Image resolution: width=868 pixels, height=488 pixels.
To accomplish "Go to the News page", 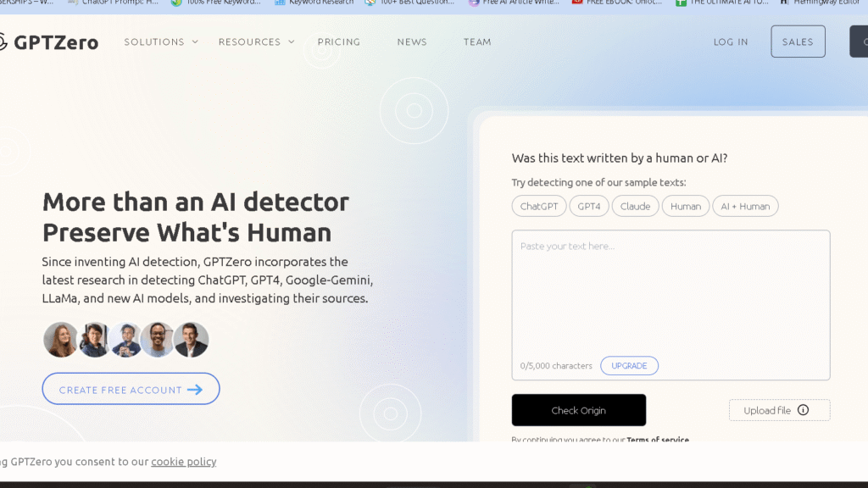I will click(412, 42).
